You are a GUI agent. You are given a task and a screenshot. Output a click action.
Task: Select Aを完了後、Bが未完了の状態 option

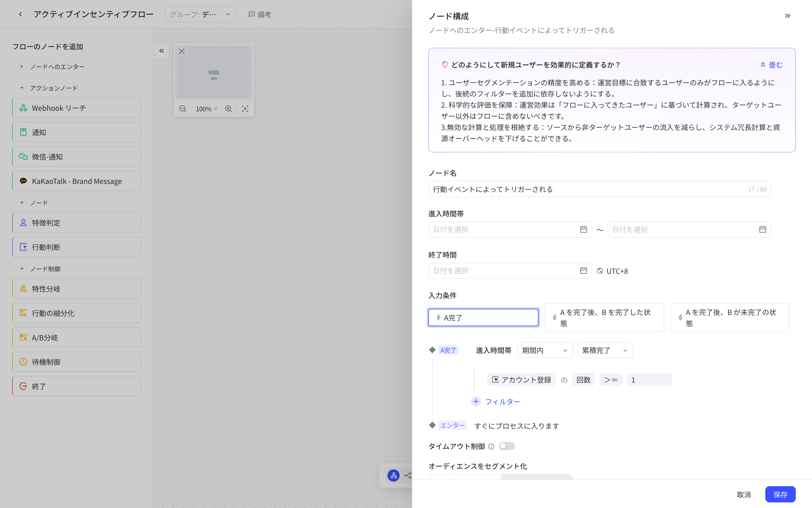pos(730,317)
